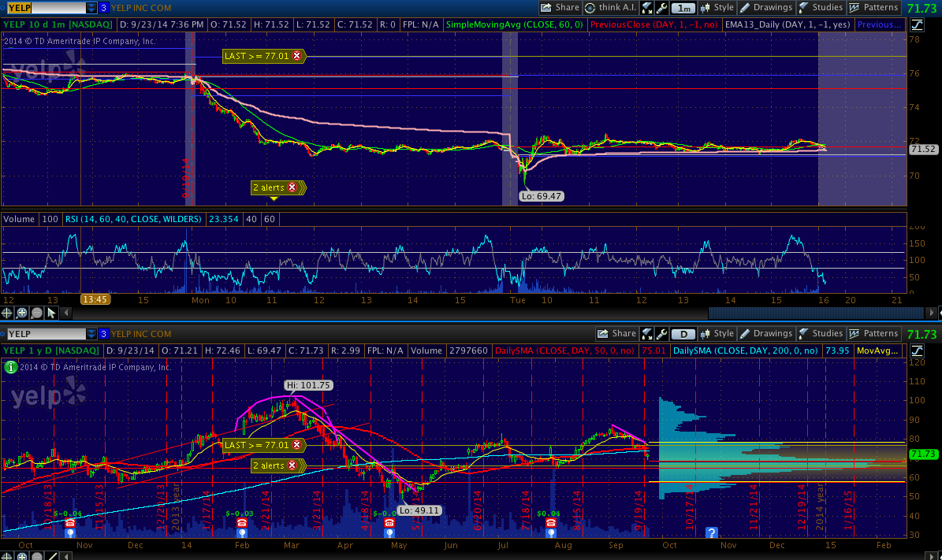942x560 pixels.
Task: Open the wrench settings icon in top chart
Action: 661,8
